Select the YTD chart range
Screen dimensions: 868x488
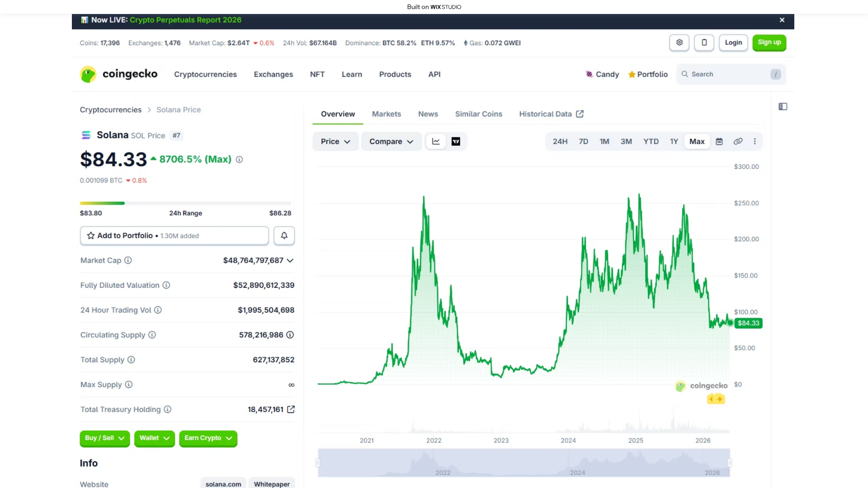(x=651, y=141)
